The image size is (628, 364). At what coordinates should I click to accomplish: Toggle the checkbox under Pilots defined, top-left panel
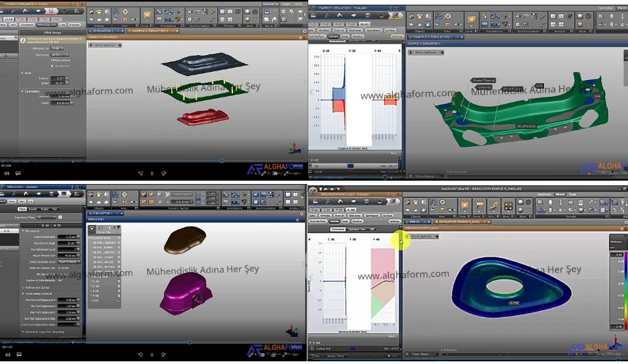coord(52,65)
